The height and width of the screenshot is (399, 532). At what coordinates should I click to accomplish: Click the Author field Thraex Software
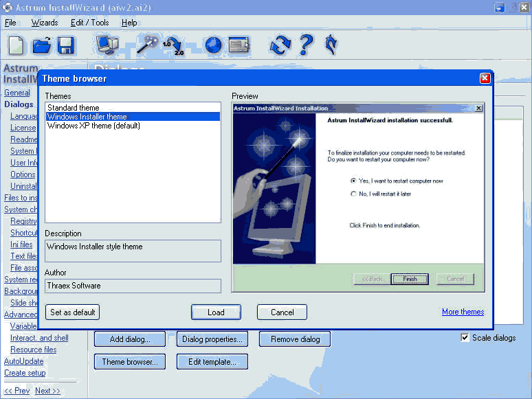(x=133, y=286)
